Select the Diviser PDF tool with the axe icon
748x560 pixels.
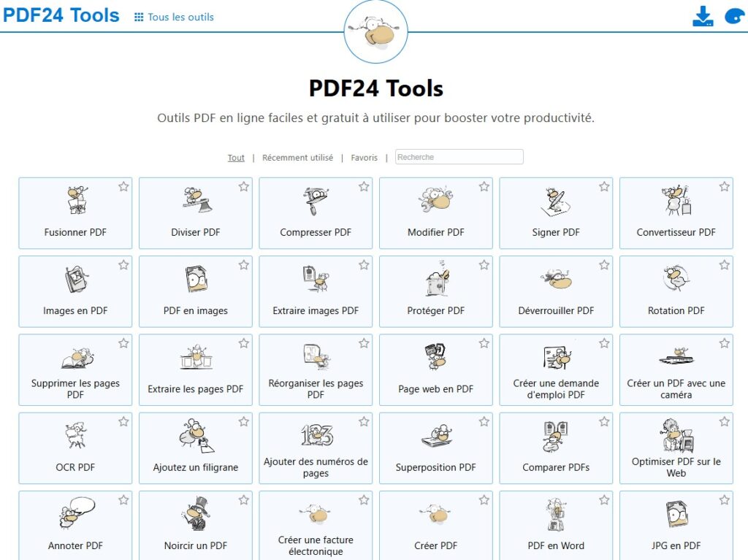coord(195,212)
